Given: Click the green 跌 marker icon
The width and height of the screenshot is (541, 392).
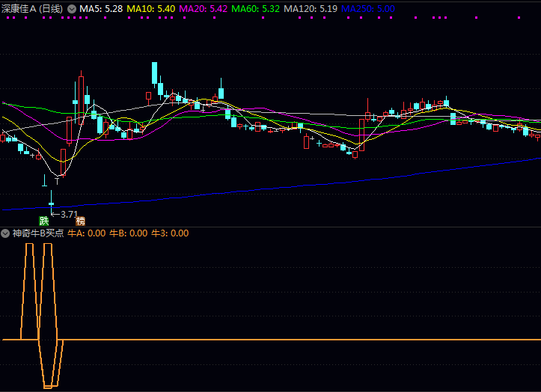Looking at the screenshot, I should (44, 221).
